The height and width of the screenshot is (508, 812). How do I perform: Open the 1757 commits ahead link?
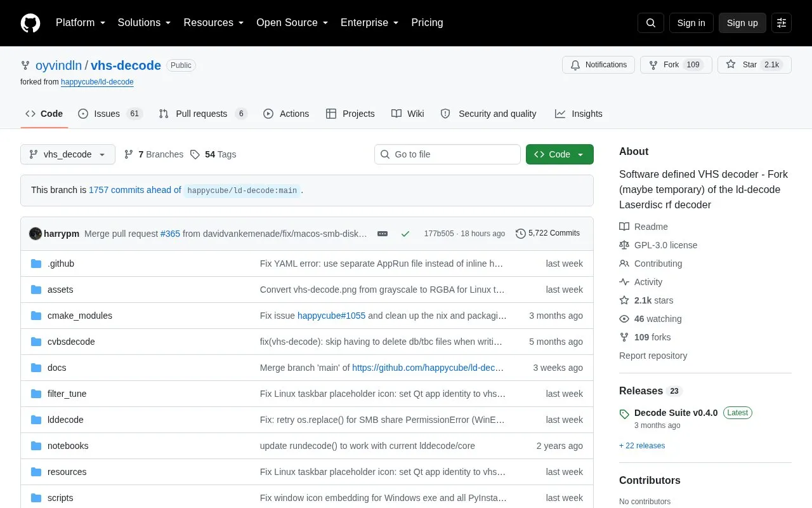(134, 190)
